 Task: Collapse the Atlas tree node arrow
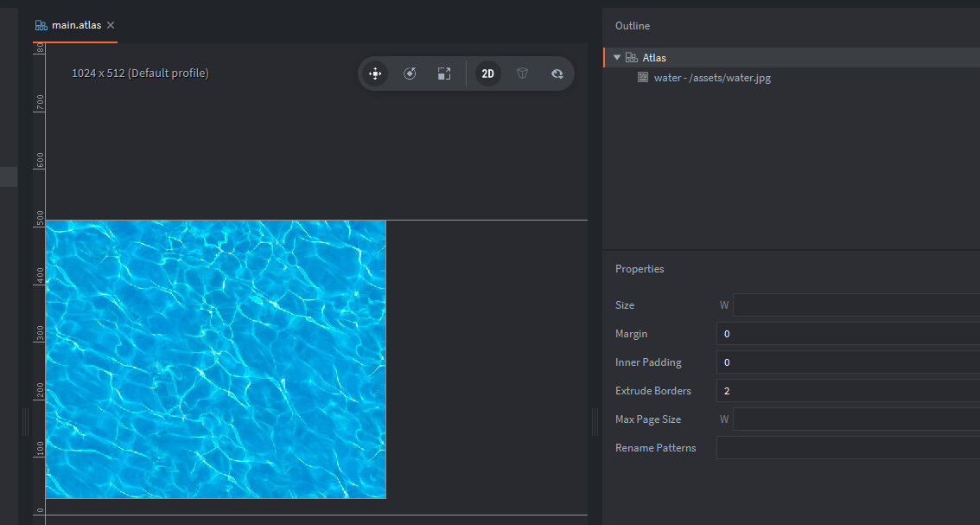tap(617, 58)
